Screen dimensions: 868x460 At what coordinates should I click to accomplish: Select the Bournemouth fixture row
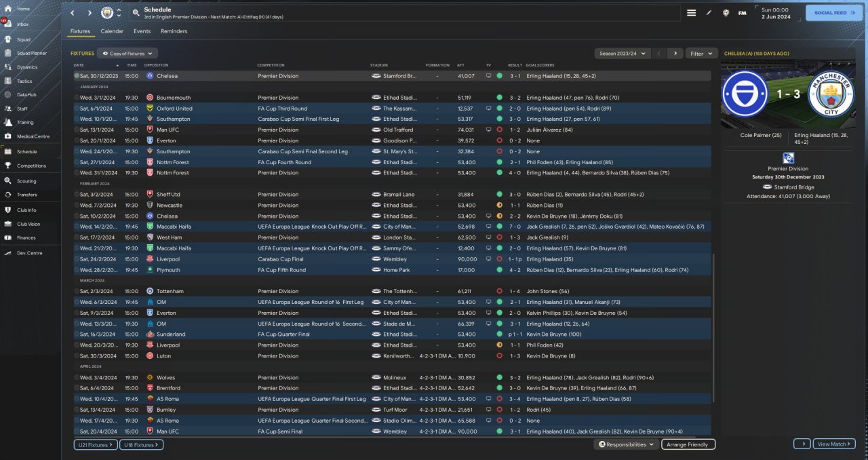(392, 97)
